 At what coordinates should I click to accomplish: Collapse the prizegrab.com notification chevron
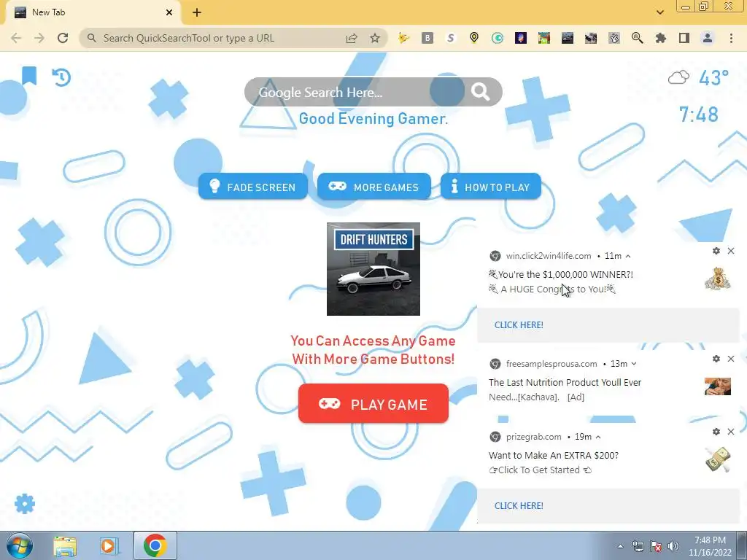[x=598, y=437]
